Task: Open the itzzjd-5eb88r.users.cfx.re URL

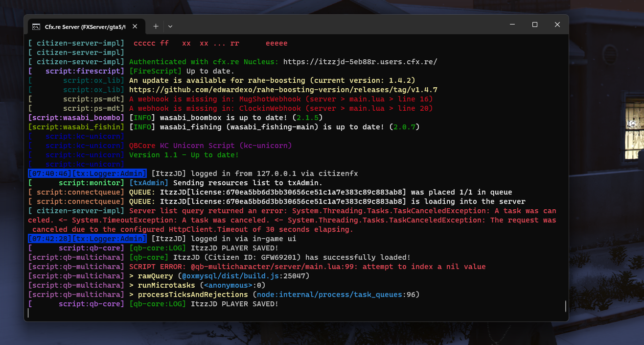Action: (x=360, y=62)
